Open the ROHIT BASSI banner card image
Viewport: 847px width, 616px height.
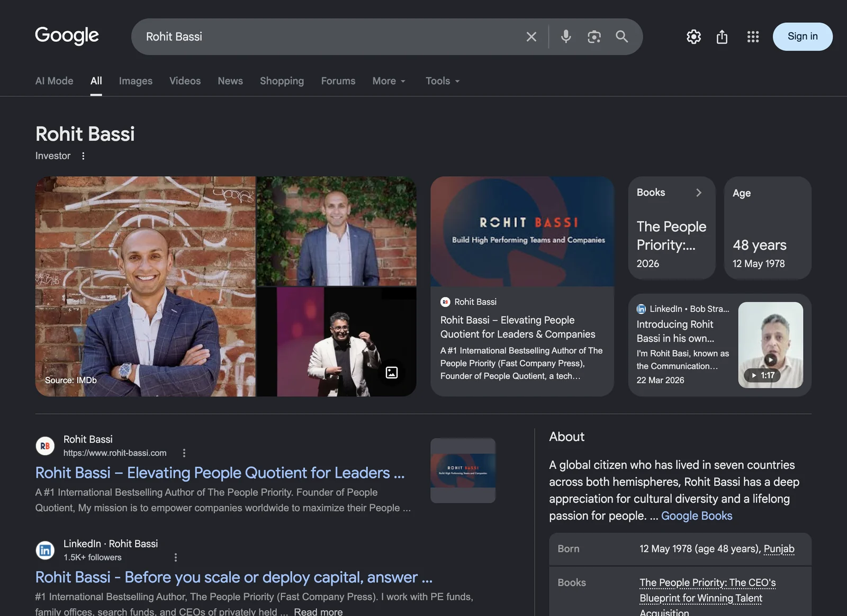(x=522, y=231)
